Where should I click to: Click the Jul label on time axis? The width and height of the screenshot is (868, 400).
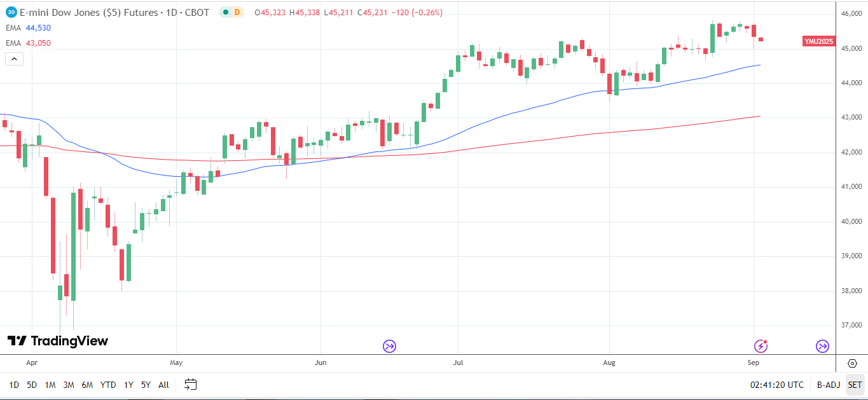[x=457, y=363]
